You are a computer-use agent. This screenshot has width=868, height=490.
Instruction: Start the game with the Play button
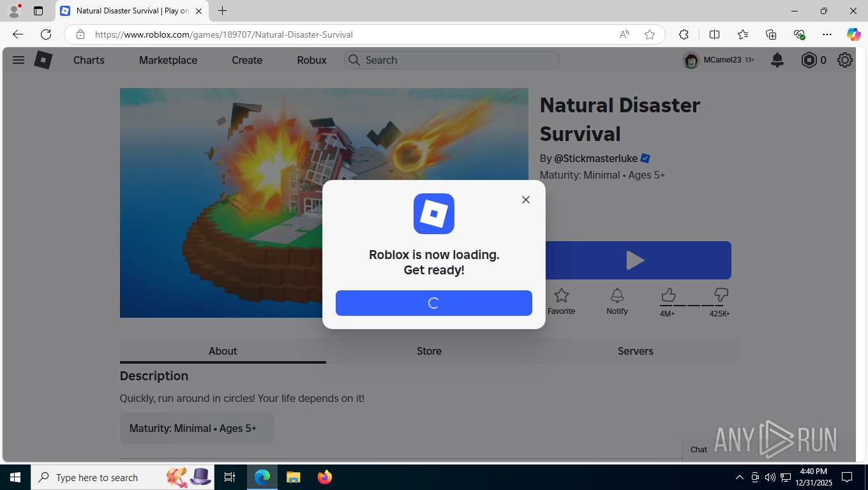[x=636, y=260]
